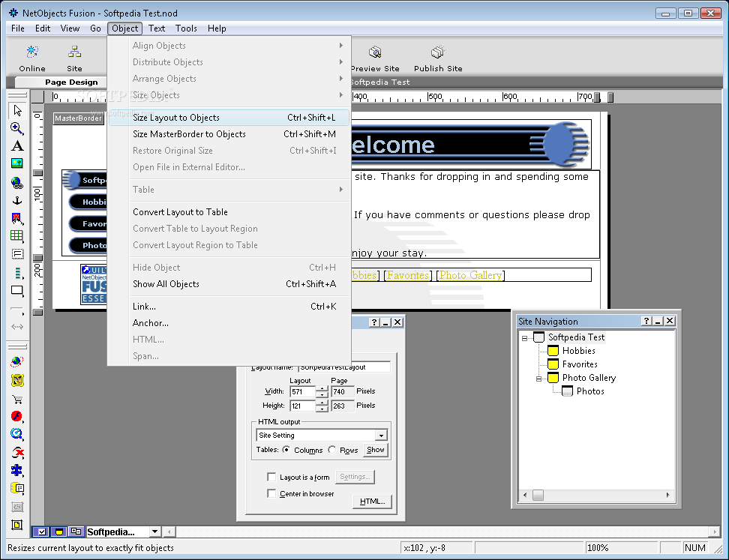
Task: Select the Hotspot hand tool
Action: point(17,218)
